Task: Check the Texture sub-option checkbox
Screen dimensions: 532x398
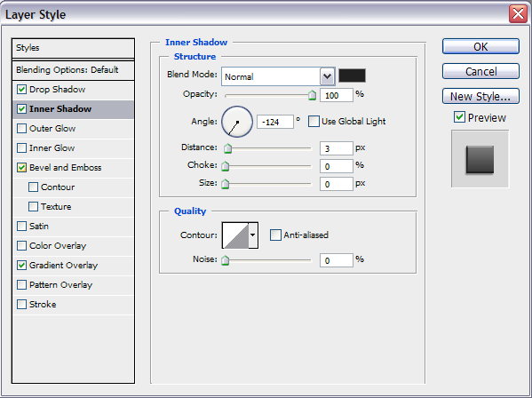Action: click(33, 207)
